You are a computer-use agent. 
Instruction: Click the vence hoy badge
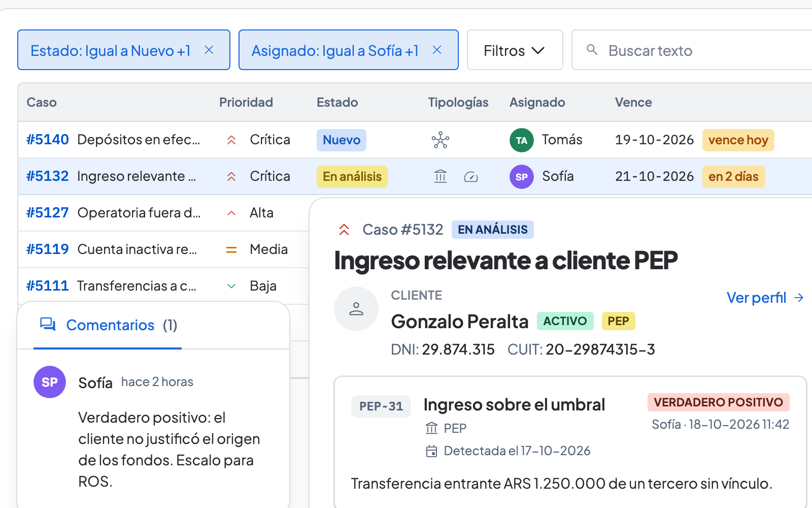tap(738, 140)
